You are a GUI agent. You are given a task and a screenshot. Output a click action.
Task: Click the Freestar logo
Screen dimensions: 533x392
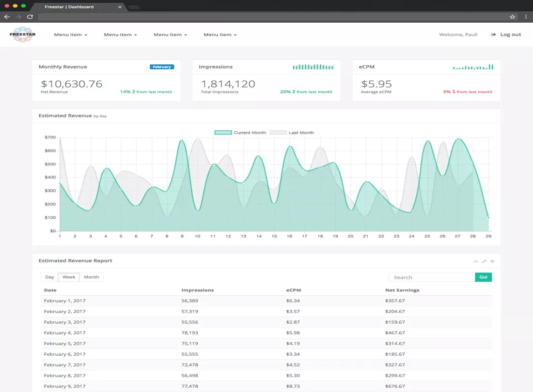(x=23, y=34)
